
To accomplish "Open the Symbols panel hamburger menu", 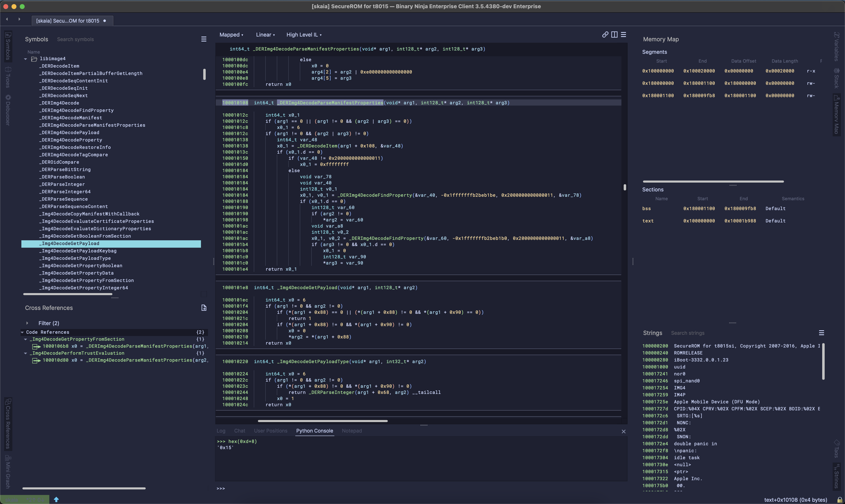I will coord(204,39).
